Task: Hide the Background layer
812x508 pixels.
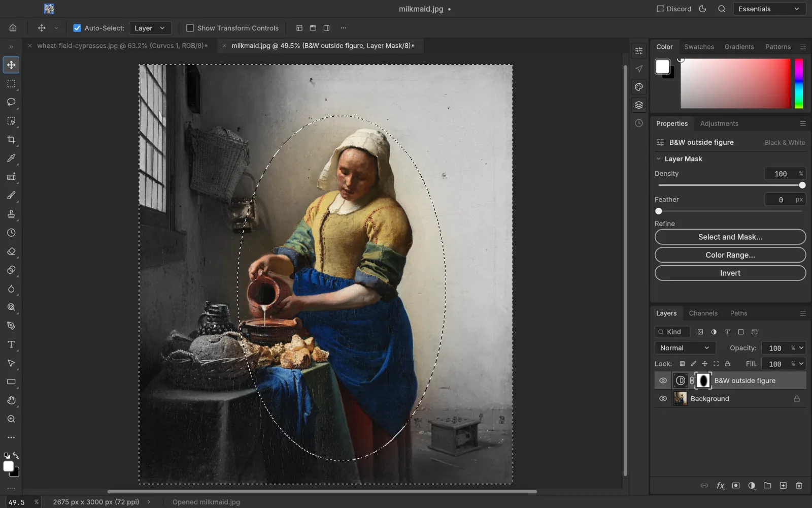Action: coord(663,399)
